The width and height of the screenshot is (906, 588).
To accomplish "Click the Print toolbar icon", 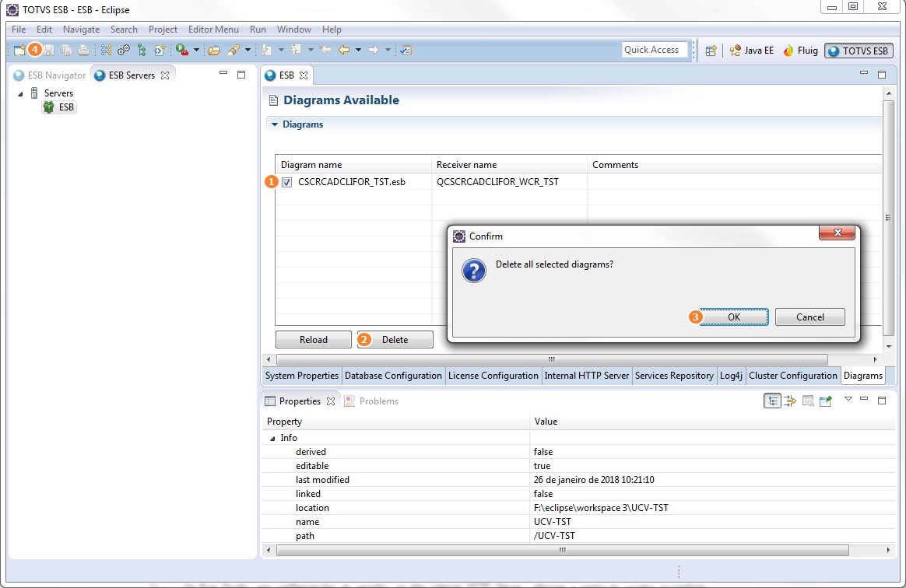I will click(x=84, y=51).
